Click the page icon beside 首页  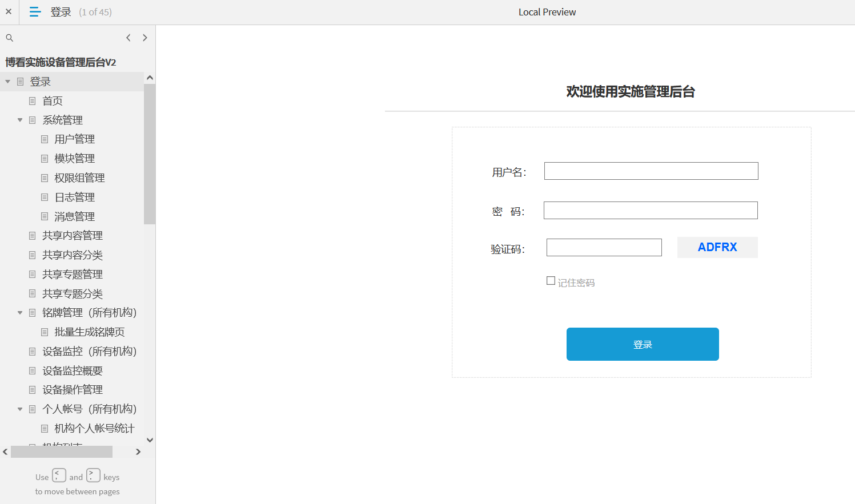coord(33,101)
